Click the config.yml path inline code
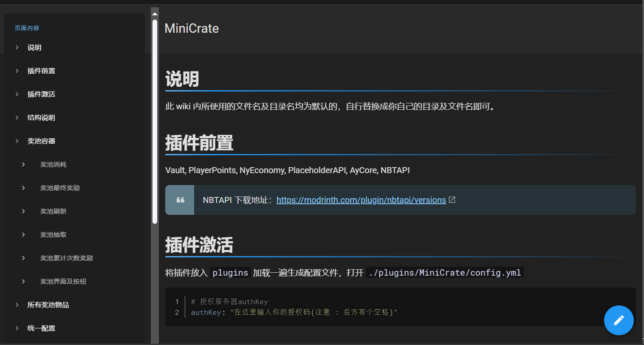The width and height of the screenshot is (644, 345). pyautogui.click(x=445, y=273)
